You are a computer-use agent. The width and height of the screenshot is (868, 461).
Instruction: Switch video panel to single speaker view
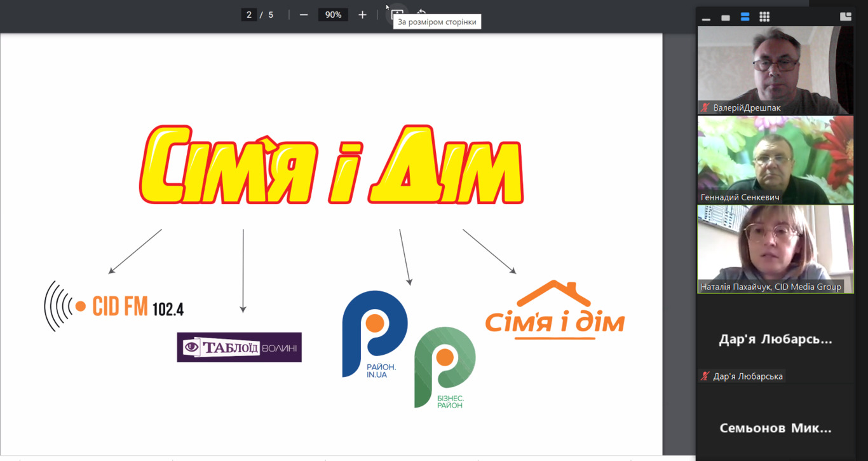pos(726,18)
